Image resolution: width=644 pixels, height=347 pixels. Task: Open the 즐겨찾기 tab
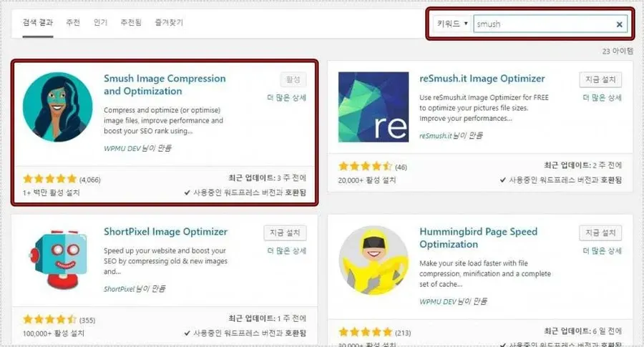click(169, 23)
